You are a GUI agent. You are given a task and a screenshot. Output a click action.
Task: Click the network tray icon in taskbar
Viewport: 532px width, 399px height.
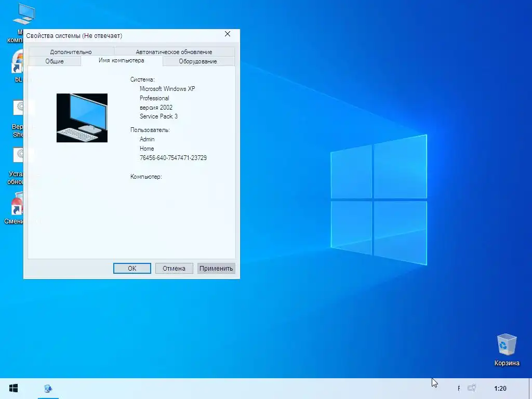pyautogui.click(x=472, y=388)
